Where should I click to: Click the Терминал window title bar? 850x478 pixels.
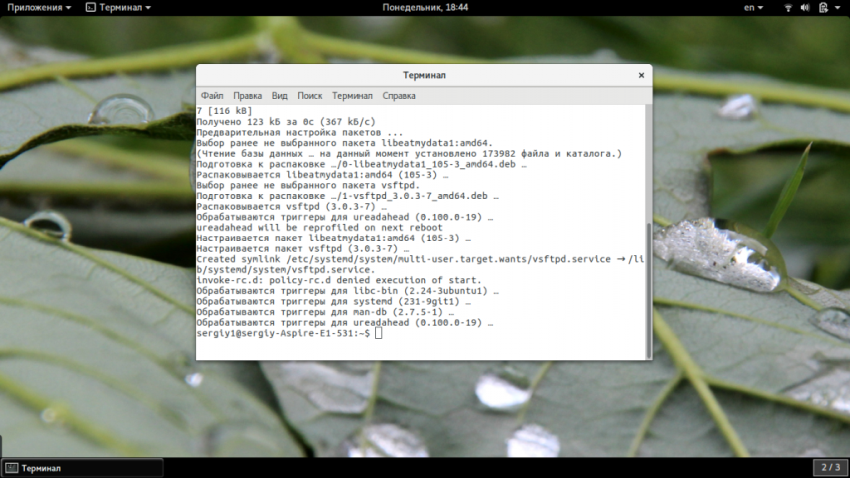[424, 75]
